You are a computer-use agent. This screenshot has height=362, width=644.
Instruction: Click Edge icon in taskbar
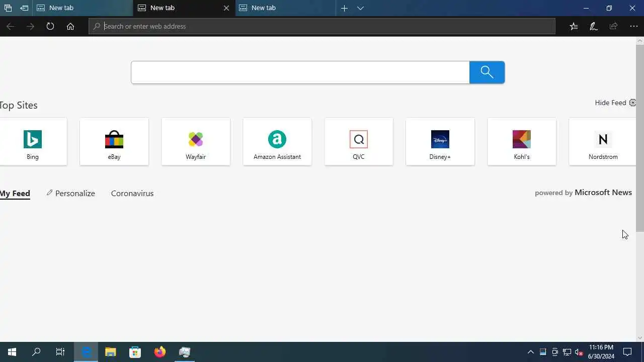tap(87, 352)
